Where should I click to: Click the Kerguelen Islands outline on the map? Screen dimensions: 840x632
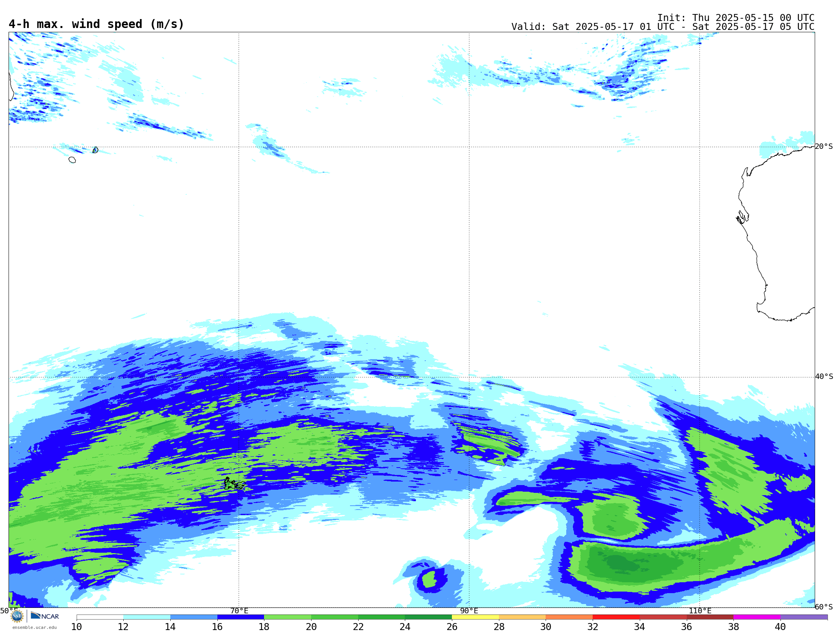pyautogui.click(x=234, y=484)
